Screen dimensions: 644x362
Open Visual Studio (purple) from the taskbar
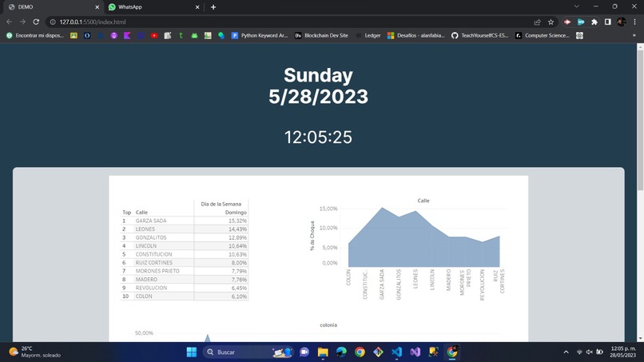(x=415, y=352)
